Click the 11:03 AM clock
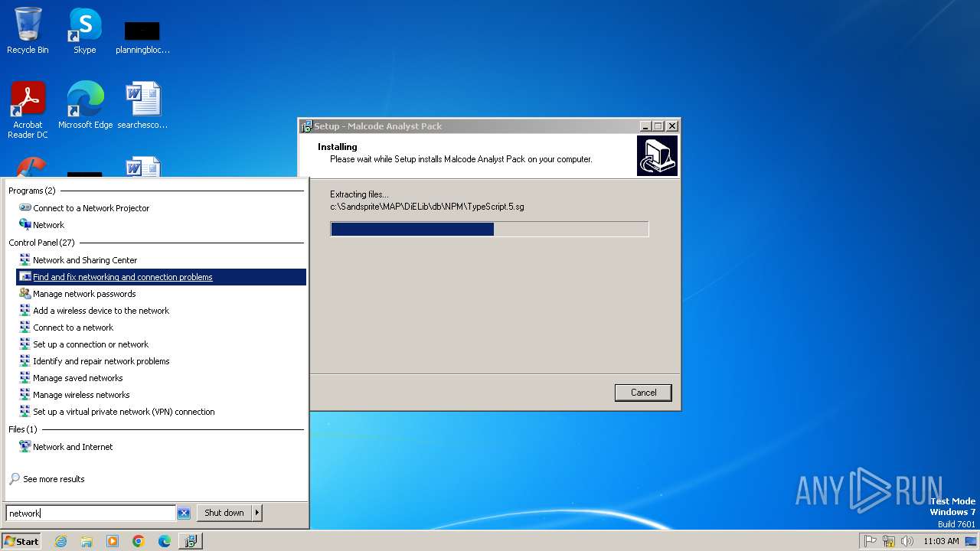 (941, 541)
